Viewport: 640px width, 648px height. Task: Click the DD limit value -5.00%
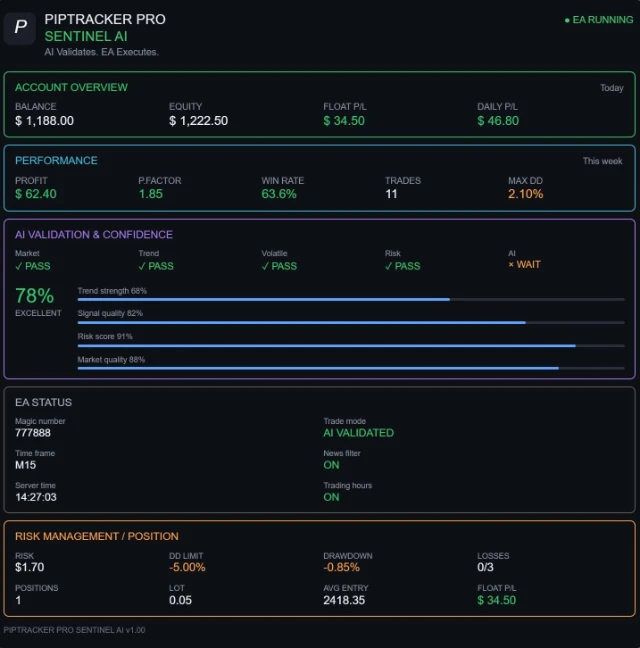(187, 567)
